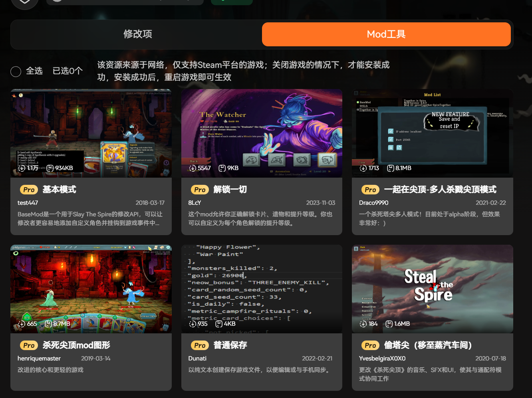The width and height of the screenshot is (532, 398).
Task: Click the download icon on 基本模式 thumbnail
Action: pos(22,168)
